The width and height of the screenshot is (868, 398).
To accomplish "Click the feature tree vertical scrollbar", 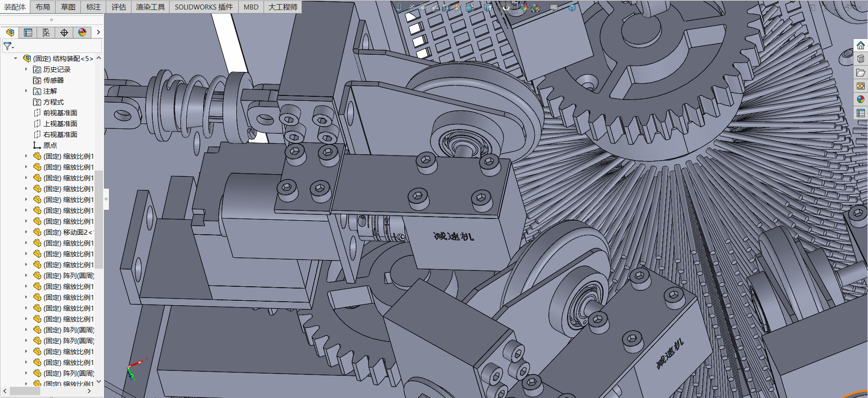I will [99, 219].
